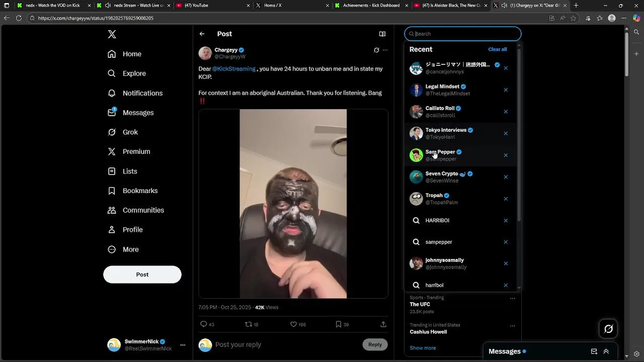Open three-dot menu for The UFC trend
This screenshot has width=644, height=362.
click(513, 298)
